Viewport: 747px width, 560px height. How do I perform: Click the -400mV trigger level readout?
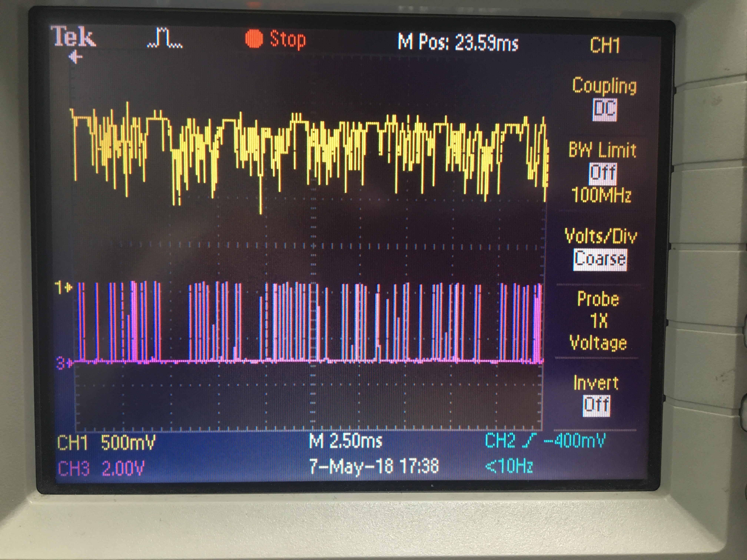575,440
